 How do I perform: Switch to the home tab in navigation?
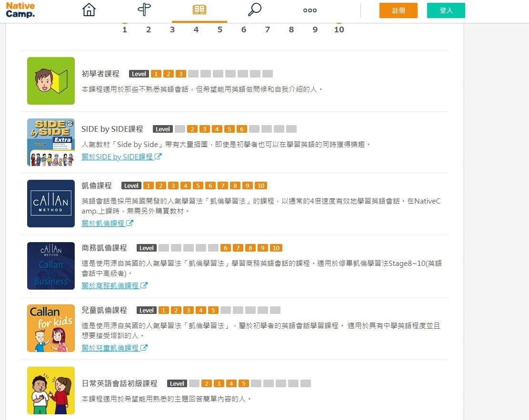coord(89,10)
